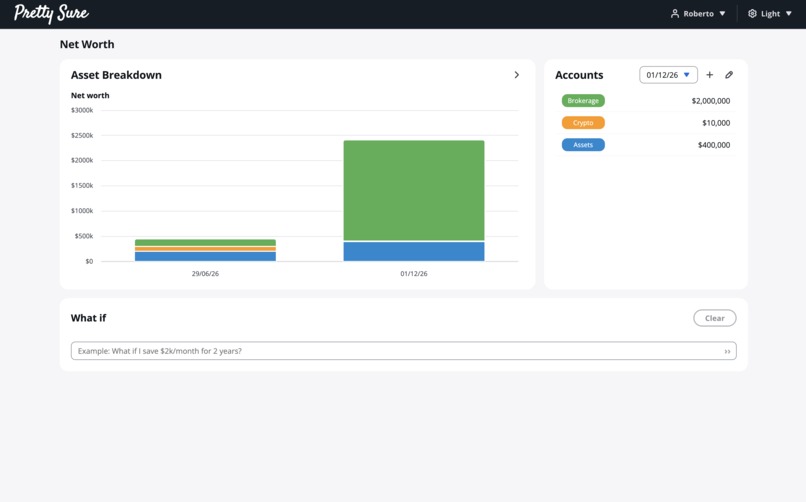Click the Pretty Sure logo
Screen dimensions: 806x502
pyautogui.click(x=51, y=13)
